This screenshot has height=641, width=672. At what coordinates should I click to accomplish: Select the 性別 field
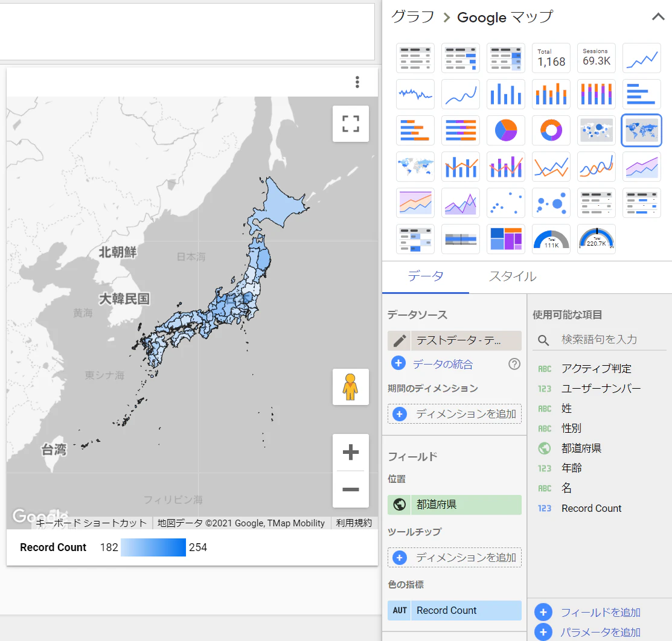click(x=571, y=429)
